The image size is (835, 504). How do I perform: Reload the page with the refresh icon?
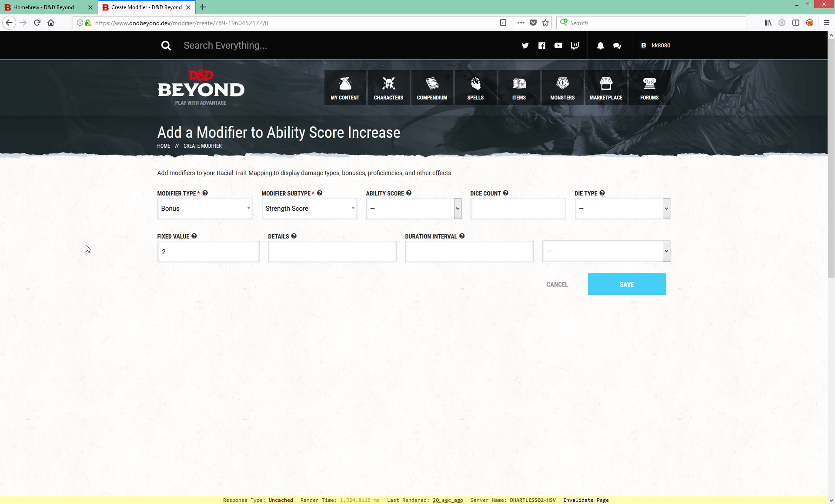coord(37,23)
